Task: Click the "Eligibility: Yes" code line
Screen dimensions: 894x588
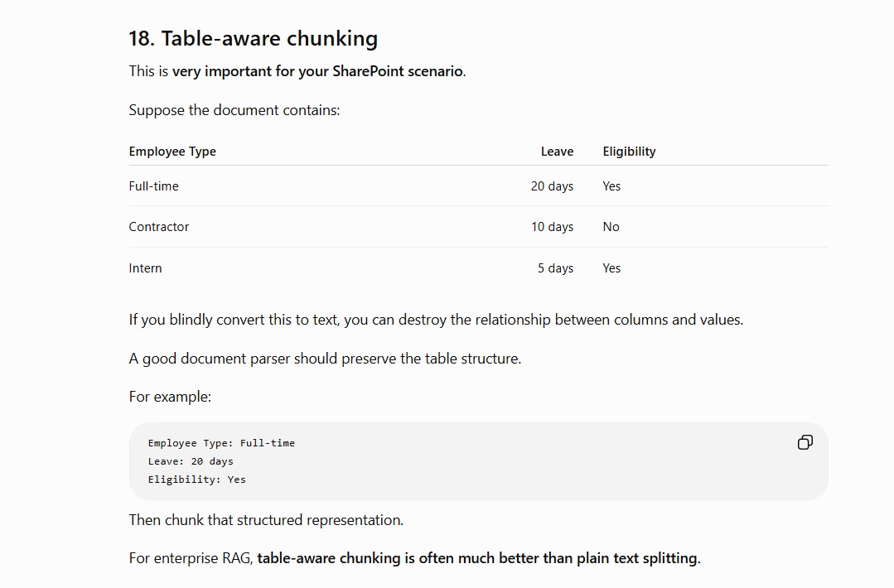Action: pyautogui.click(x=196, y=480)
